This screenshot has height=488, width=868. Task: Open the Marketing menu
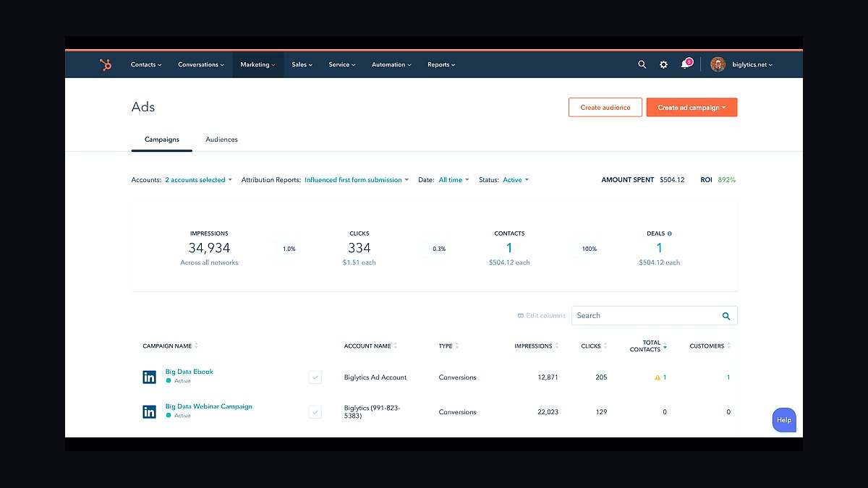click(x=258, y=64)
